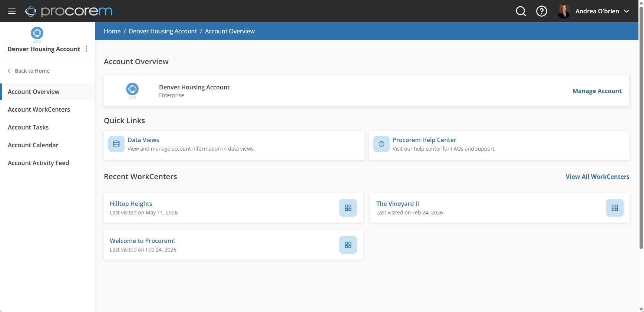Click 'Last visited on May 11, 2026' text
This screenshot has width=644, height=312.
click(x=143, y=213)
